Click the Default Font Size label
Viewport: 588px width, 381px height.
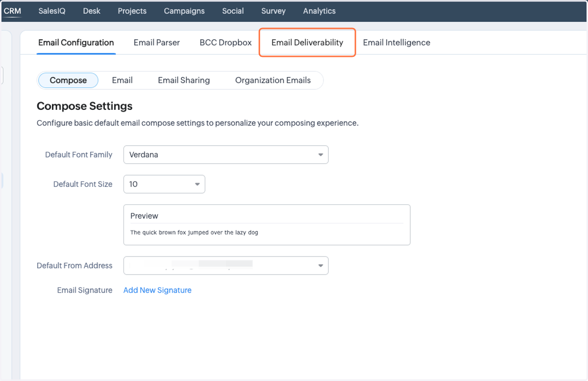point(83,184)
